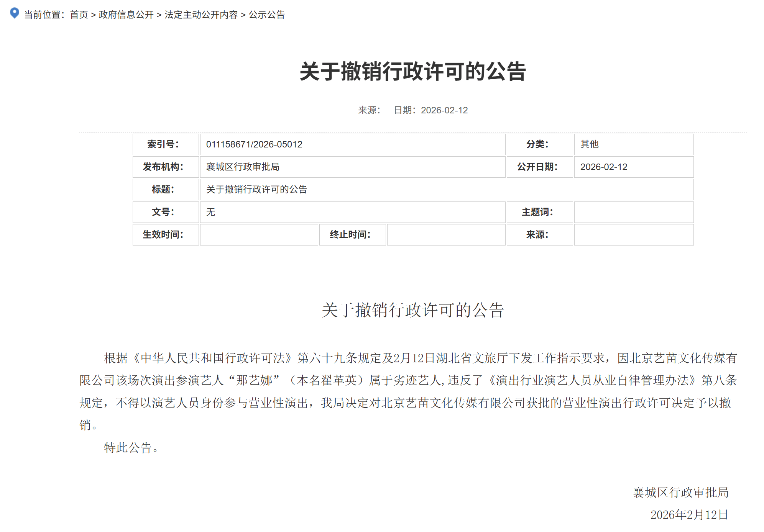
Task: Click the publish date 2026-02-12
Action: pos(444,111)
